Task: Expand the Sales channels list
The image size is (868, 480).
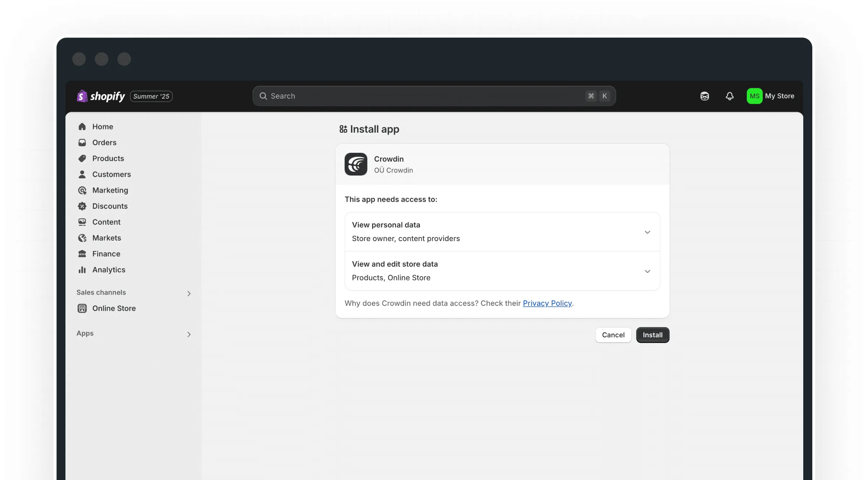Action: pos(189,293)
